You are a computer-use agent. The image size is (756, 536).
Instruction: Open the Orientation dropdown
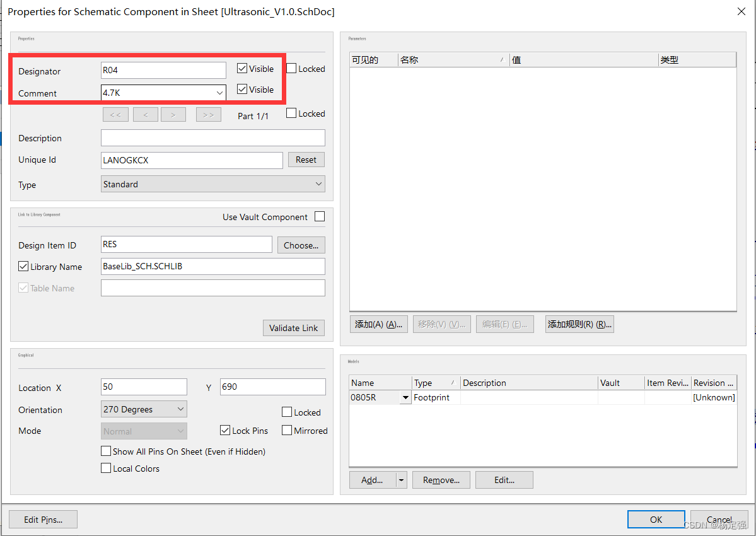[180, 409]
